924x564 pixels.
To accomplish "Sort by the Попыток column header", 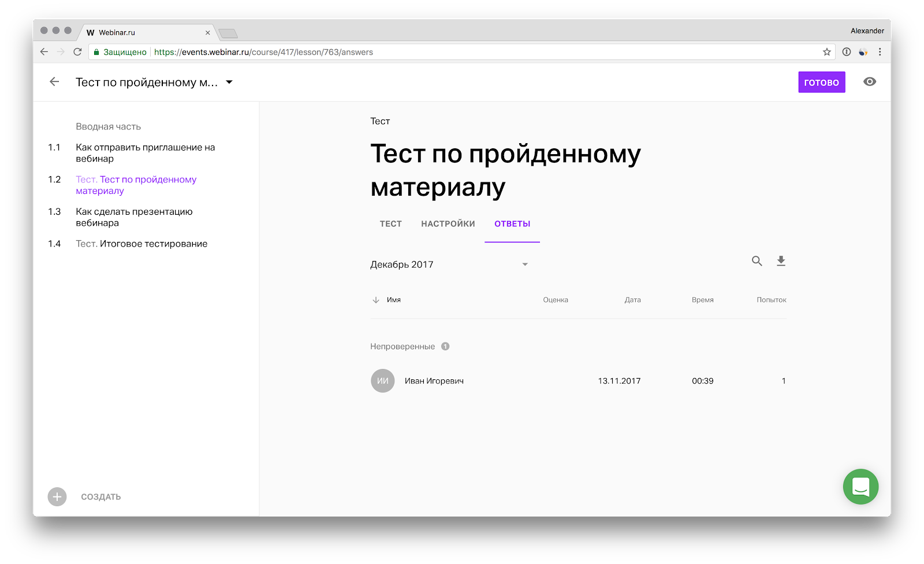I will point(772,300).
